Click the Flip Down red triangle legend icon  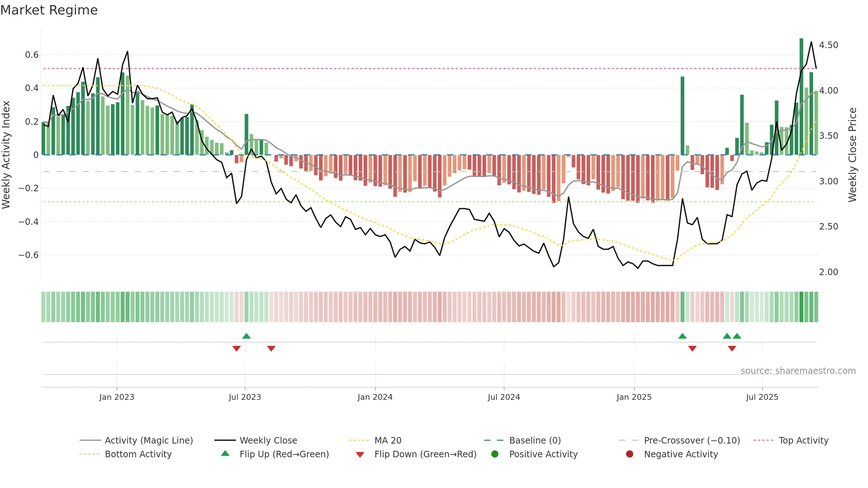[360, 455]
